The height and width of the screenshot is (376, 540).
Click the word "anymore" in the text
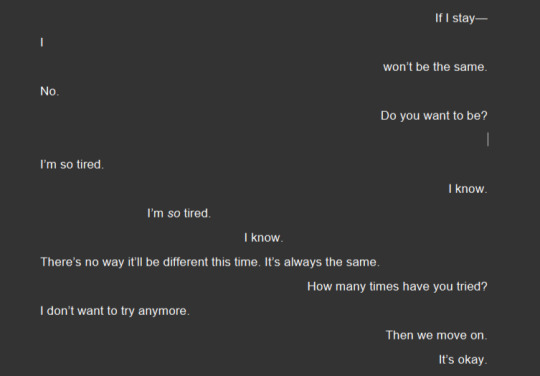pyautogui.click(x=162, y=311)
